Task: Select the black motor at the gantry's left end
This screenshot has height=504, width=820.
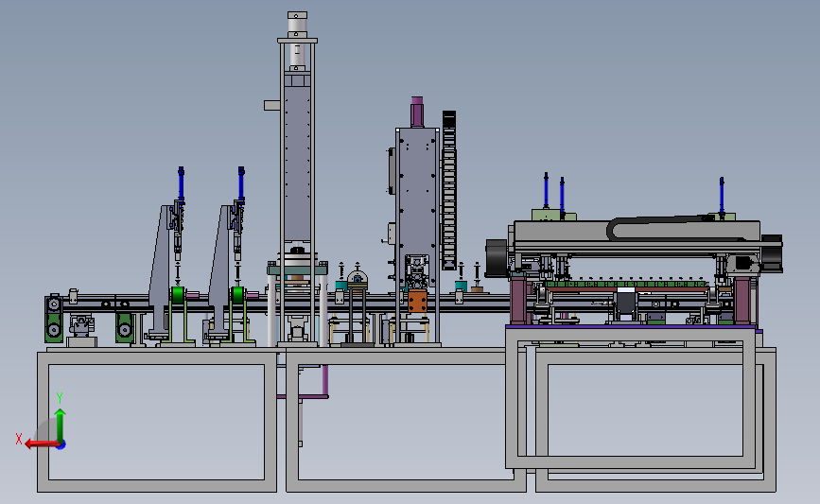Action: click(x=496, y=258)
